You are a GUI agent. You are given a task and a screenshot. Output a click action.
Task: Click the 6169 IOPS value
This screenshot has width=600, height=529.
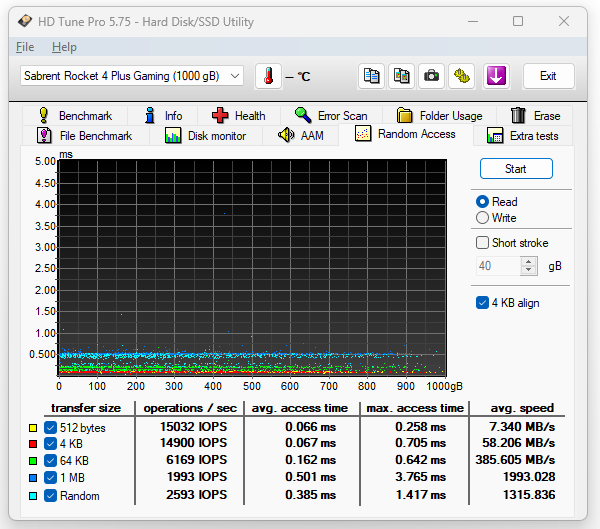197,460
